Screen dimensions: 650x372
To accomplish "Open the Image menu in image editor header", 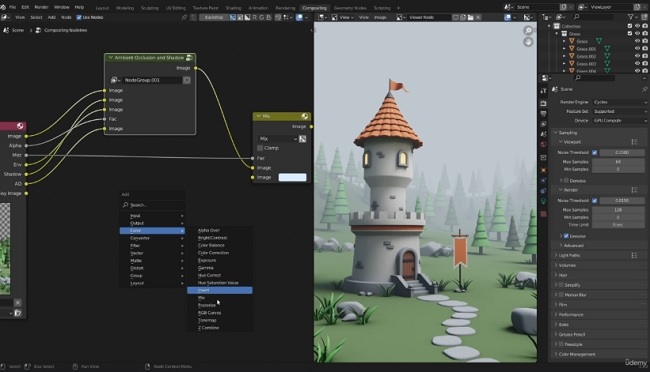I will pos(380,17).
